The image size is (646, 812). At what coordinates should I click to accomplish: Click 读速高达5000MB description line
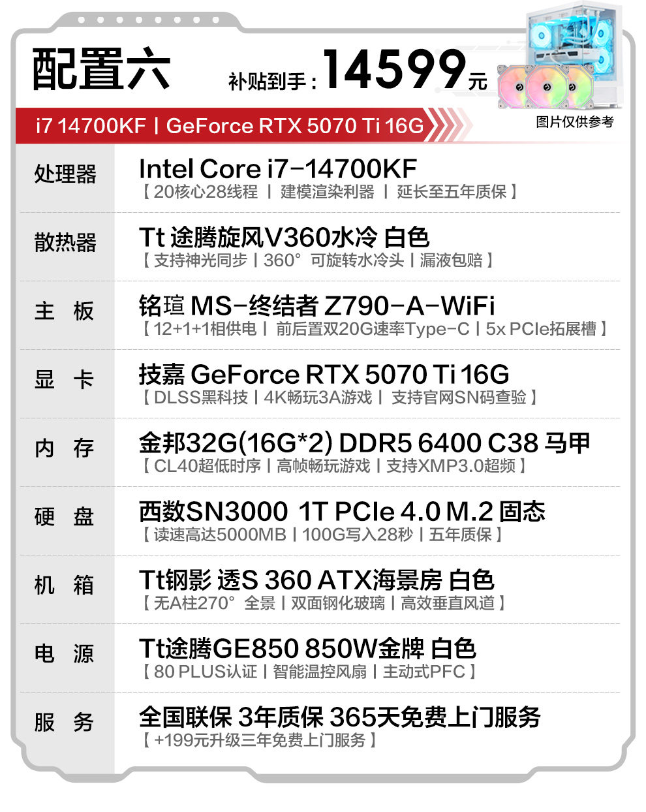coord(322,535)
